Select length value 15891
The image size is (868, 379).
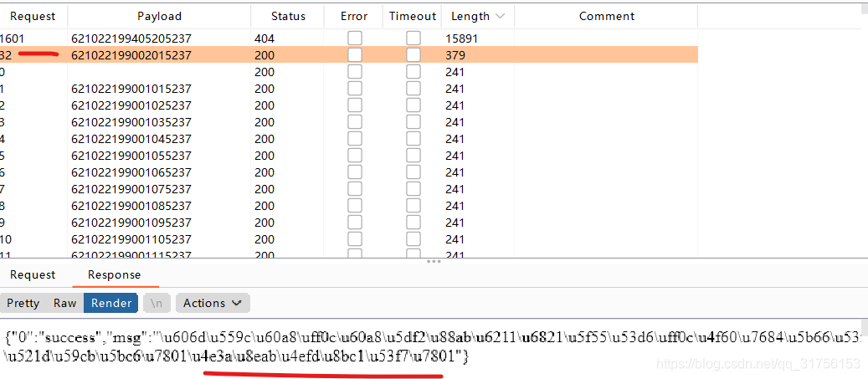[461, 38]
